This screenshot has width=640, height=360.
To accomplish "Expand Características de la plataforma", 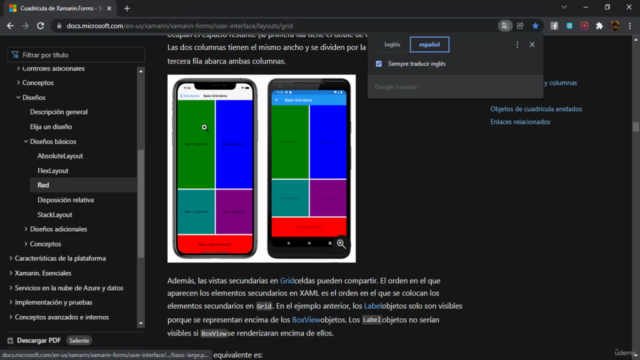I will click(11, 258).
